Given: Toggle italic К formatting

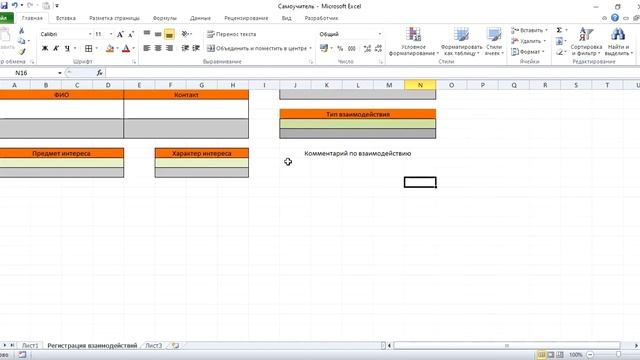Looking at the screenshot, I should 56,49.
